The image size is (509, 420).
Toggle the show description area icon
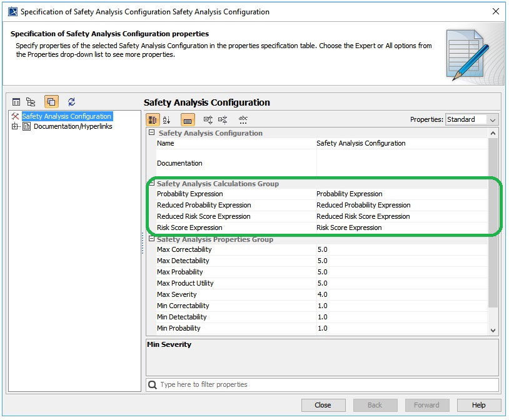(x=188, y=120)
